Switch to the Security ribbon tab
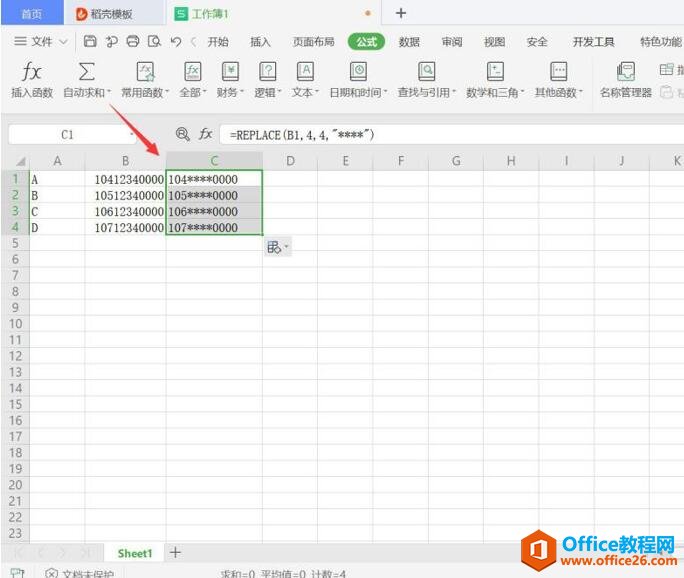684x578 pixels. point(537,42)
